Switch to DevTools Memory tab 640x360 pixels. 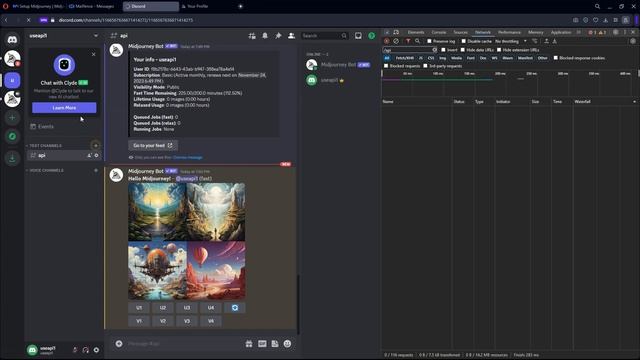536,32
